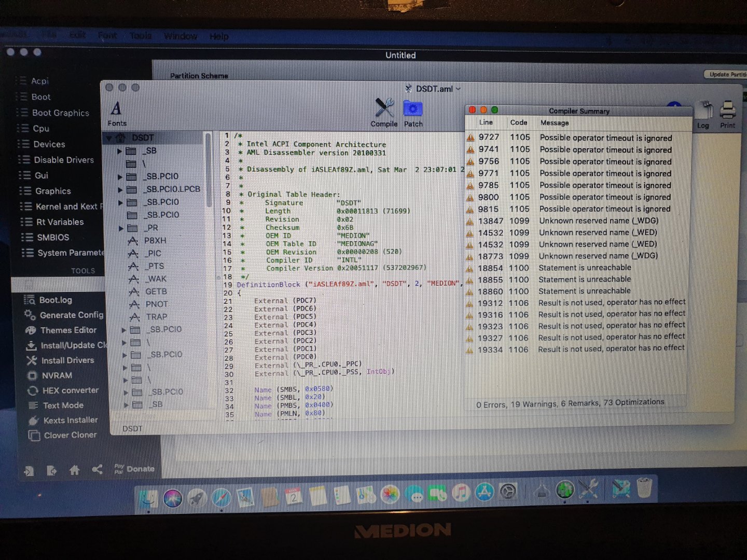Launch the HEX converter tool
The width and height of the screenshot is (747, 560).
point(63,390)
